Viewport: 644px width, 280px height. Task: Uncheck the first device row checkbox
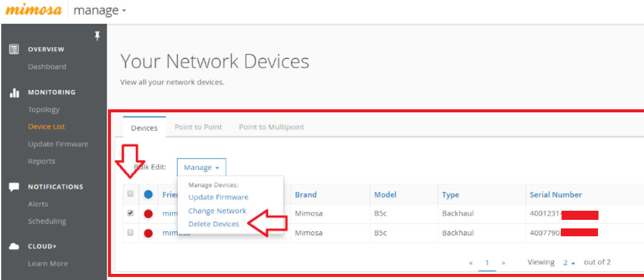131,213
